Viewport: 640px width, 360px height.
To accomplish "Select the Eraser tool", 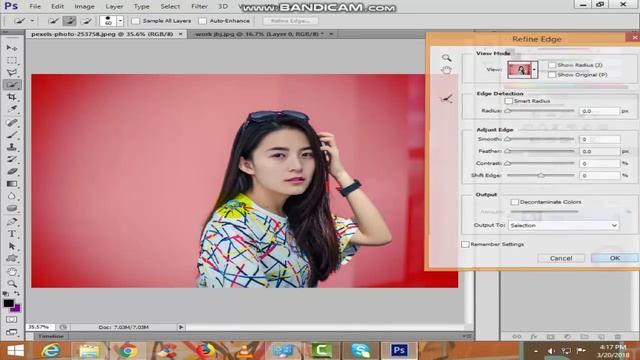I will coord(12,171).
